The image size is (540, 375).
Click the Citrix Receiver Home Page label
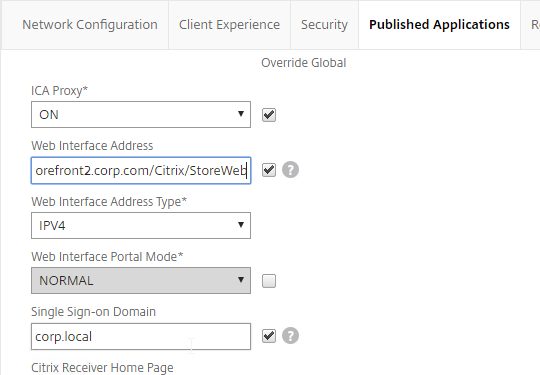102,368
